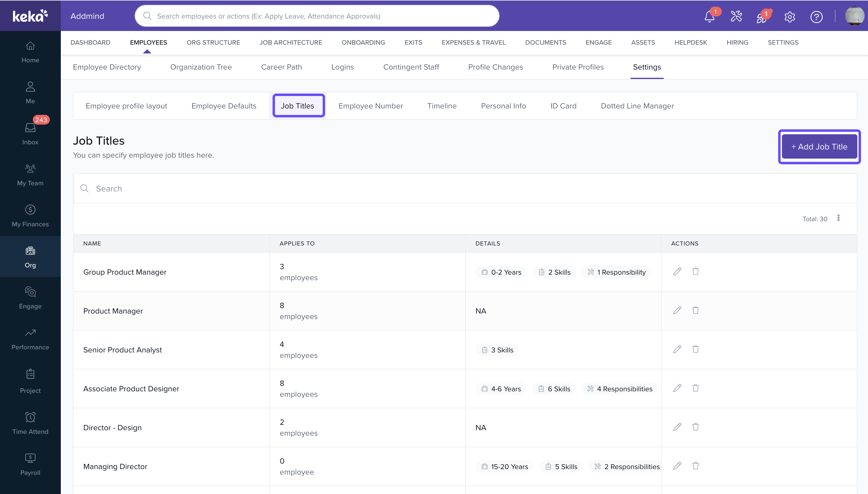Edit the Managing Director row
The image size is (868, 494).
677,466
